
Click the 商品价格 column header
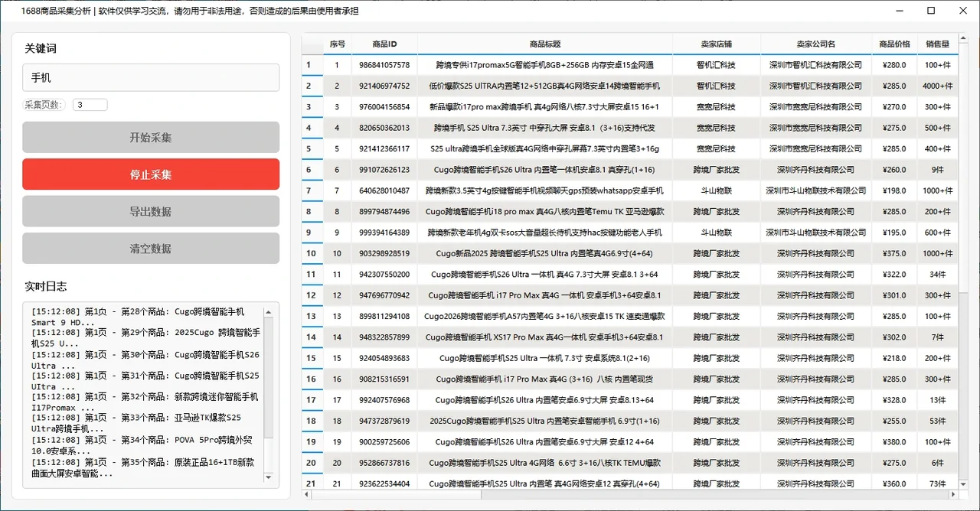pyautogui.click(x=894, y=44)
